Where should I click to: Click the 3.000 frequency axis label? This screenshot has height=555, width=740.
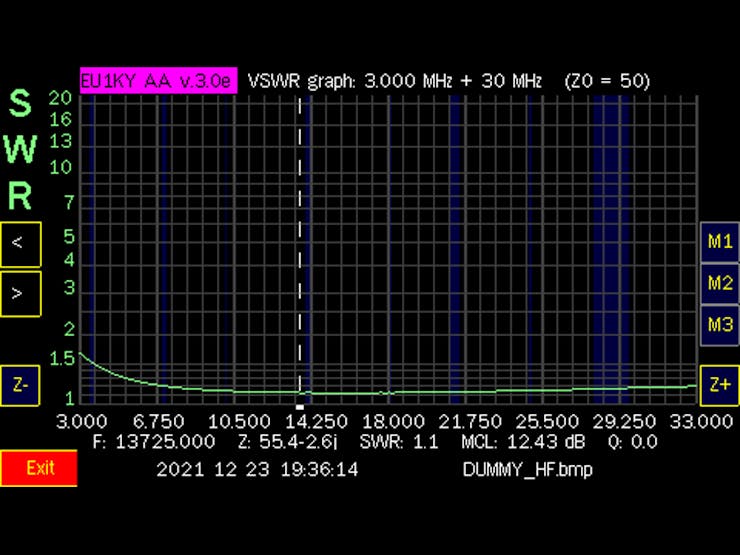click(82, 421)
